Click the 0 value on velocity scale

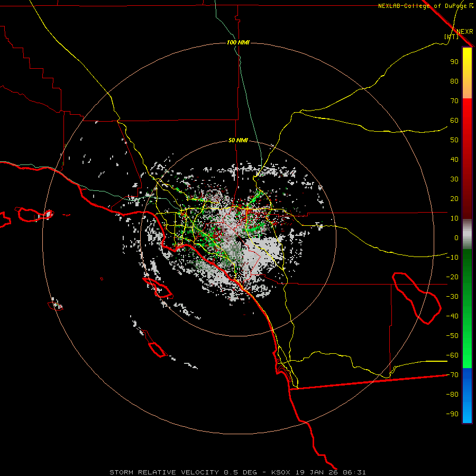click(x=456, y=238)
